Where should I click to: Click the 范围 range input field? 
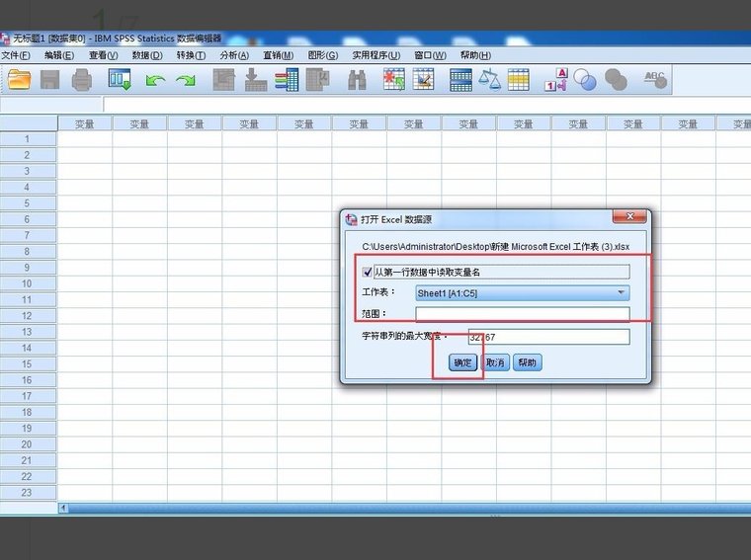523,314
